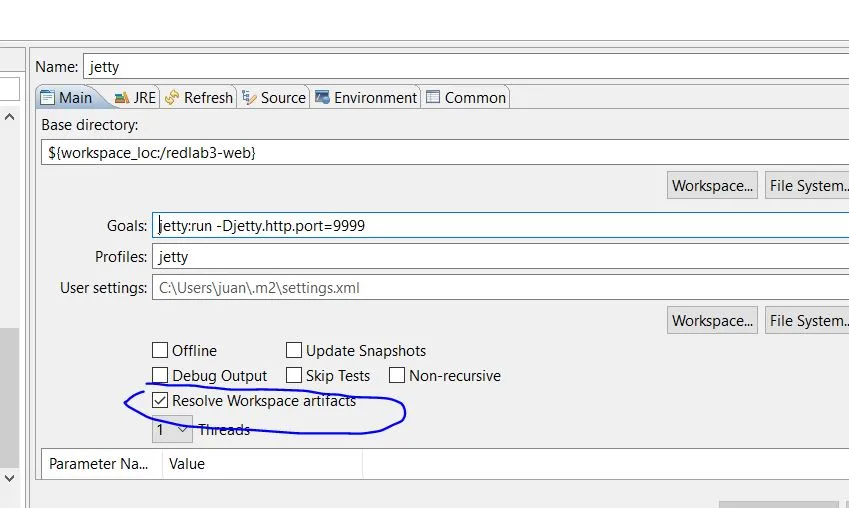Switch to the Main tab
849x508 pixels.
(66, 97)
